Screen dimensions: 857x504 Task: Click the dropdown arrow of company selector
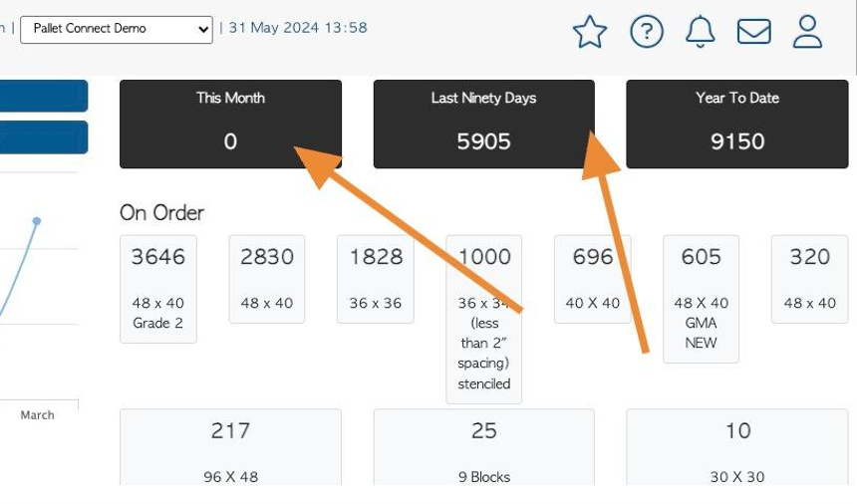coord(203,30)
